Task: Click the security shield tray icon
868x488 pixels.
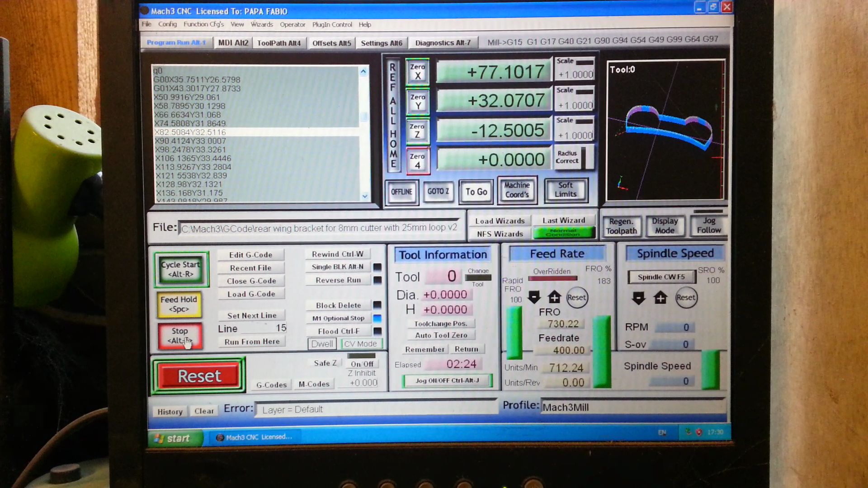Action: [x=699, y=432]
